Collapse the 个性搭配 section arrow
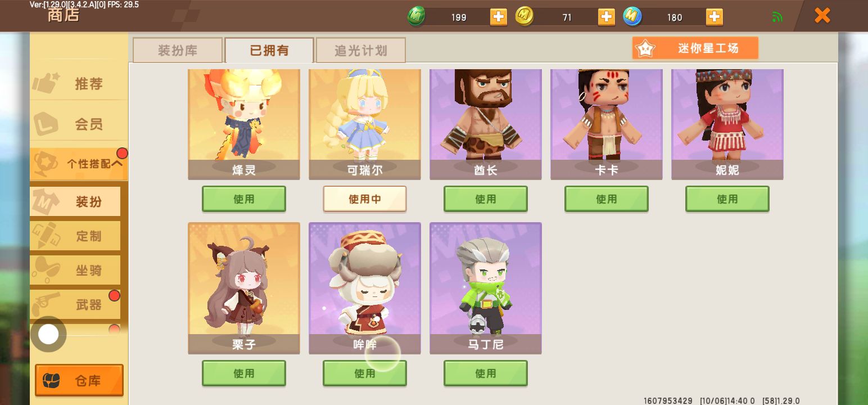 coord(117,164)
